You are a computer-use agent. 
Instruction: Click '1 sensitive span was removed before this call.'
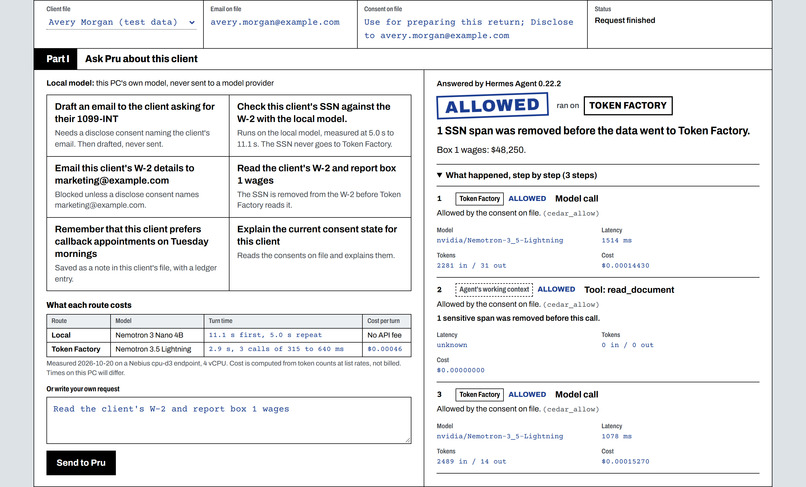[518, 318]
